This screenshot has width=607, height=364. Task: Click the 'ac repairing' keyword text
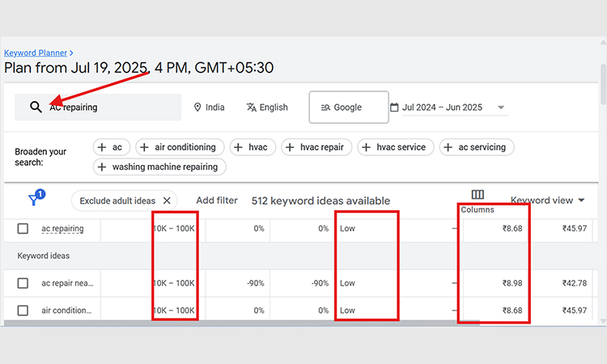(62, 228)
